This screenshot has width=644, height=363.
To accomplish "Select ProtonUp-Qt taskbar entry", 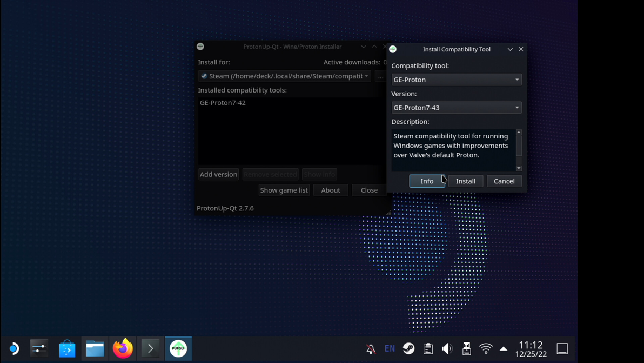I will coord(178,348).
